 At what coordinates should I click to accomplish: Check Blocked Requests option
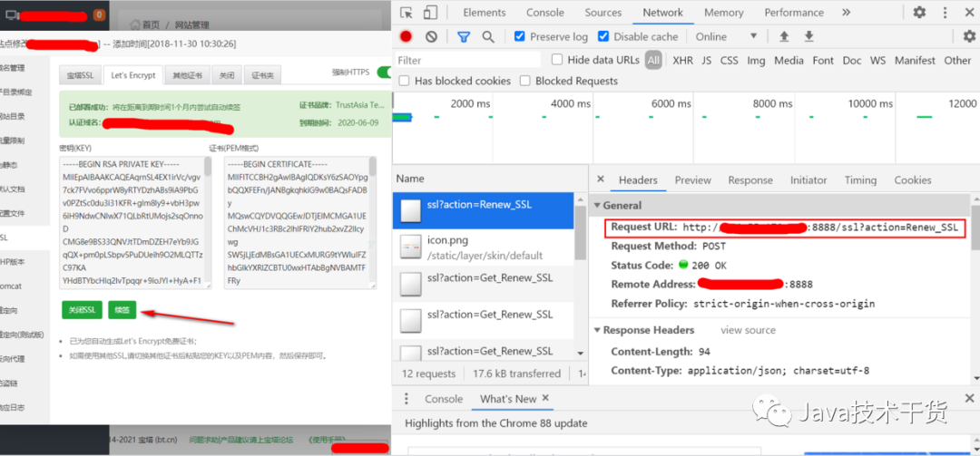point(525,81)
